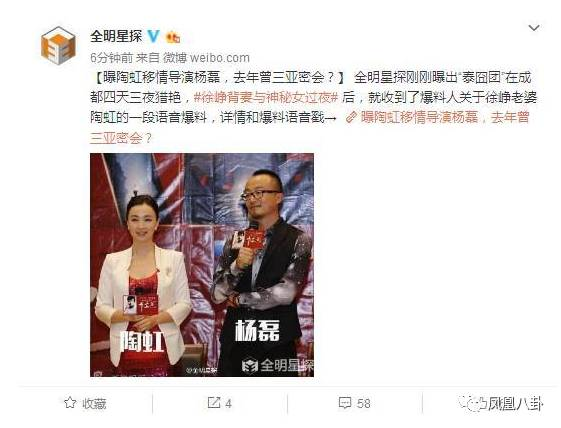Open the 微博 weibo.com source link
Viewport: 561px width, 428px height.
coord(206,58)
